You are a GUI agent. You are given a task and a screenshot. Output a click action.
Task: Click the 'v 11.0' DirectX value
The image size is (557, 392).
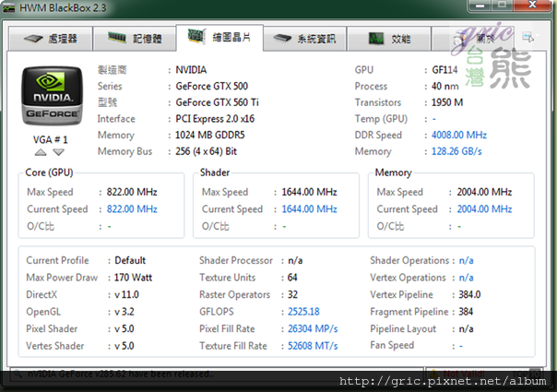(126, 294)
